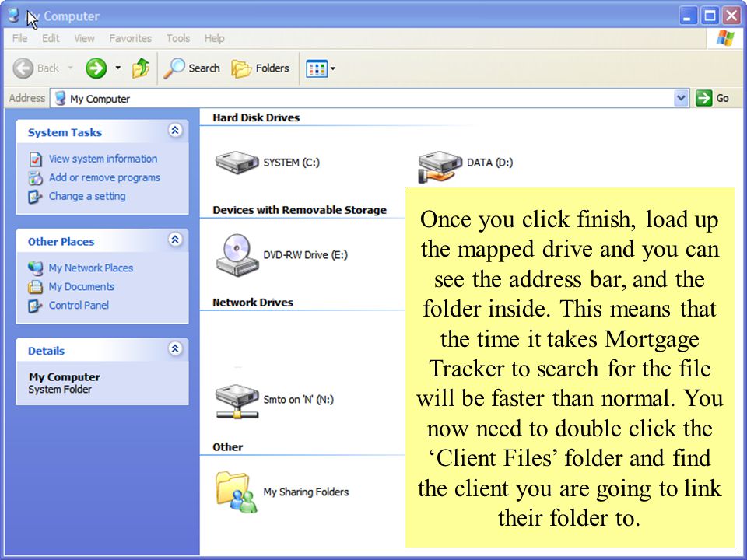
Task: Click the Change a setting icon
Action: coord(36,196)
